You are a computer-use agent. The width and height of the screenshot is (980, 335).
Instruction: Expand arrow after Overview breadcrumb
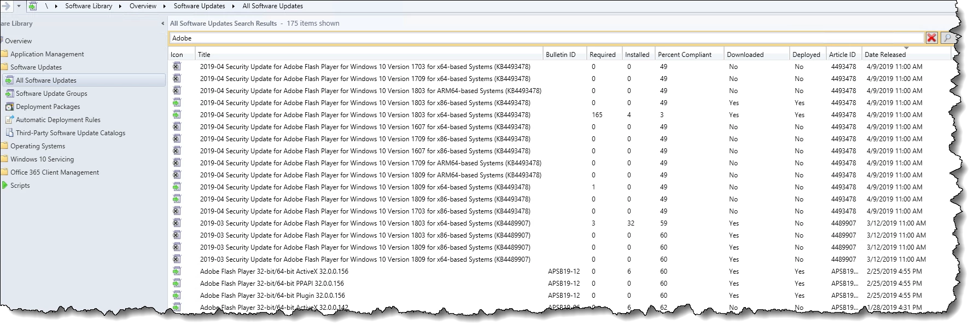pos(165,6)
